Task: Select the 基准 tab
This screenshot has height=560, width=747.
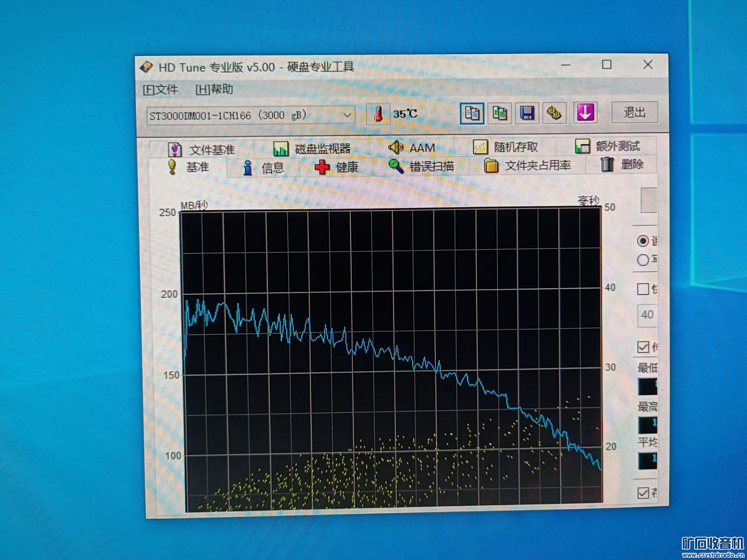Action: click(188, 167)
